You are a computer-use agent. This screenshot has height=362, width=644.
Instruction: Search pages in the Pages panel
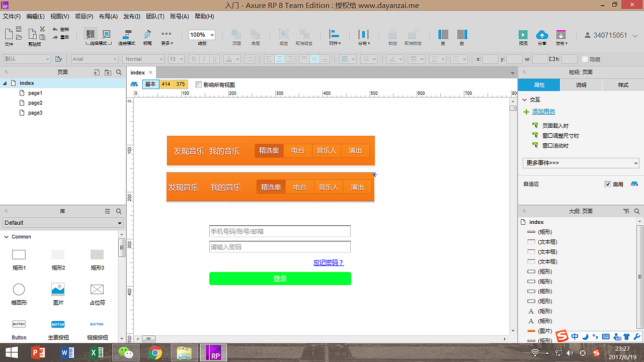pos(119,72)
